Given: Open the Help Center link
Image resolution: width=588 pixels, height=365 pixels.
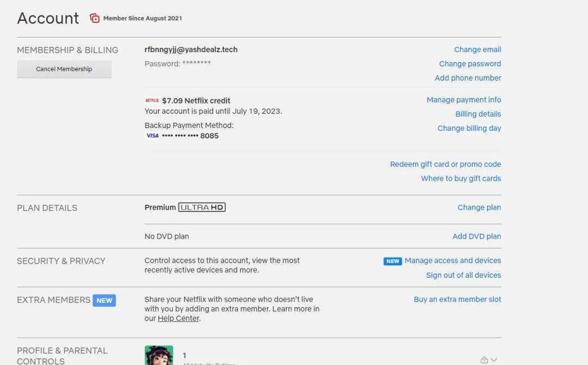Looking at the screenshot, I should point(178,319).
